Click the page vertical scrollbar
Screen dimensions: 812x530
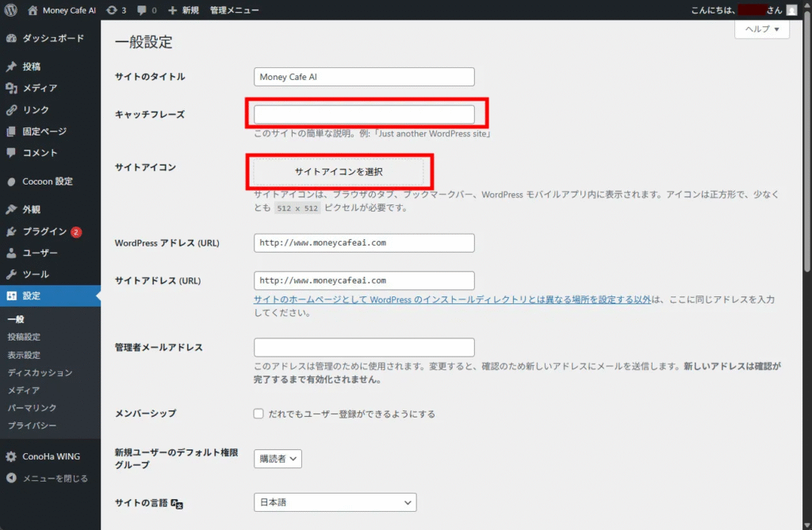806,139
